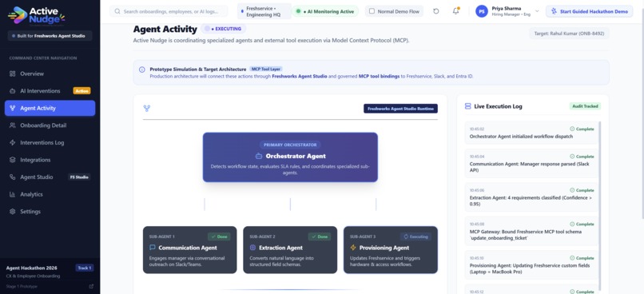
Task: Select the Extraction Agent sub-agent card
Action: pyautogui.click(x=290, y=249)
